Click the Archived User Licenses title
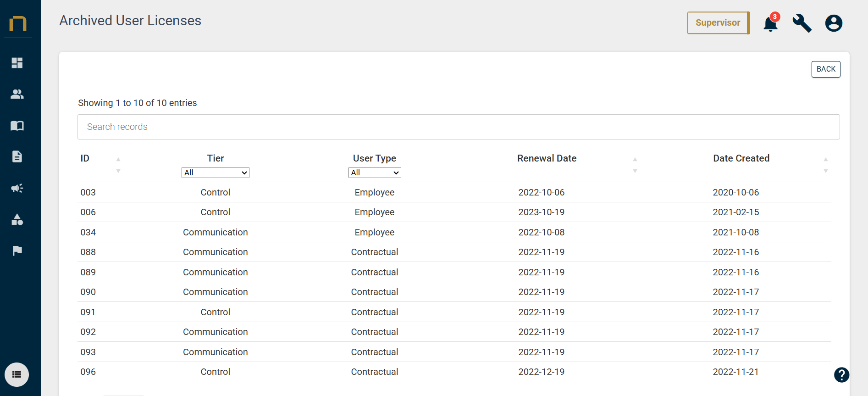 (x=130, y=21)
